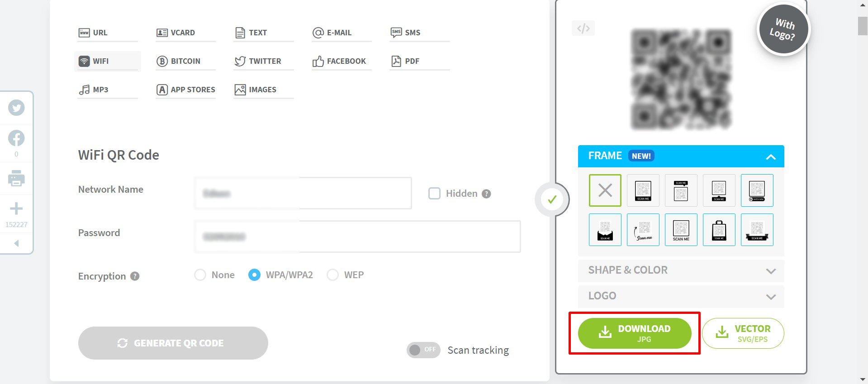The height and width of the screenshot is (384, 868).
Task: Expand the Logo section
Action: [x=771, y=297]
